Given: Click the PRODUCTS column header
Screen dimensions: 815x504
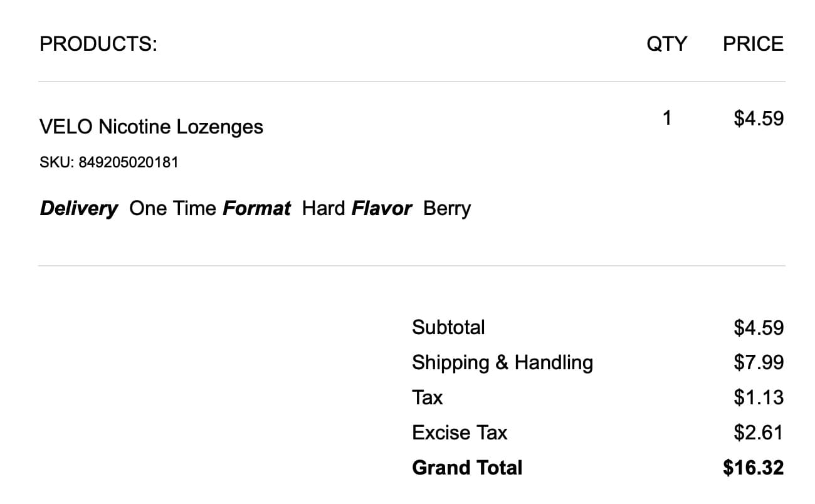Looking at the screenshot, I should 98,44.
